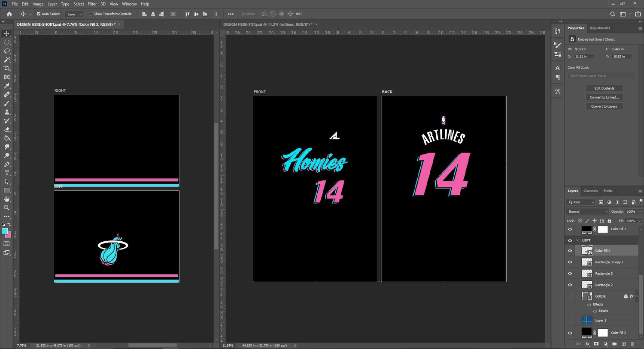The width and height of the screenshot is (644, 349).
Task: Click the Convert to Layers button
Action: click(x=604, y=106)
